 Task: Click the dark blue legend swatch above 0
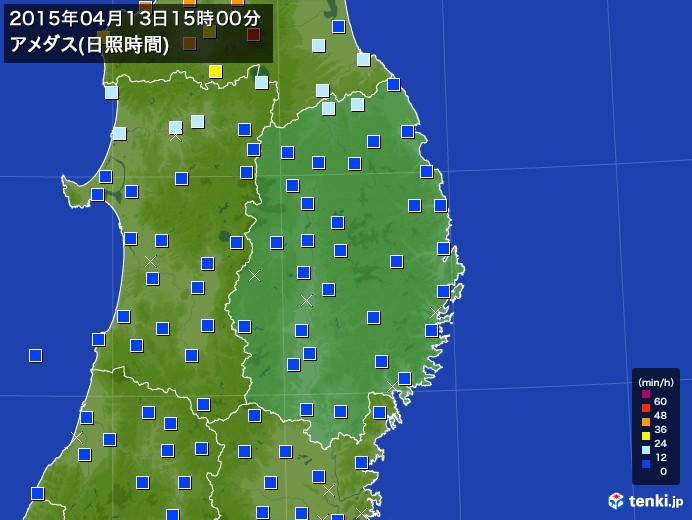[x=646, y=464]
